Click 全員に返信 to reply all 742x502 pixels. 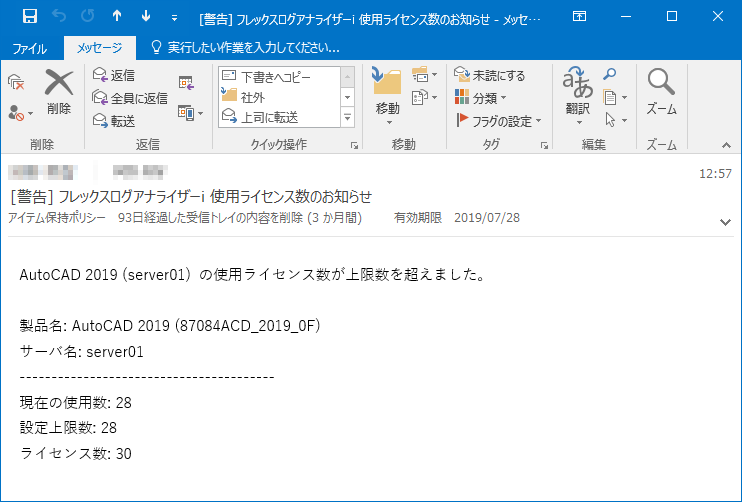point(130,98)
